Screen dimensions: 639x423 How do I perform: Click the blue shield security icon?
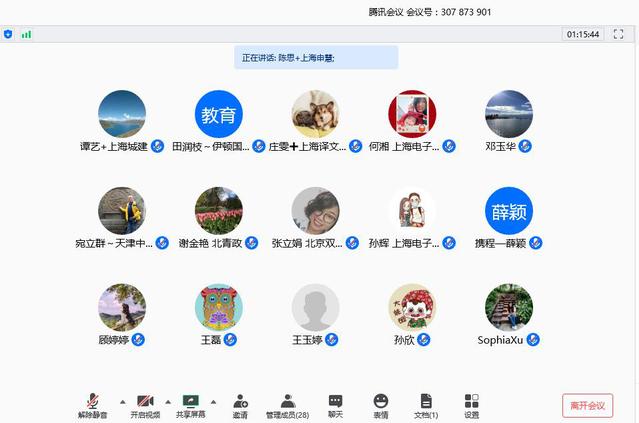(9, 34)
